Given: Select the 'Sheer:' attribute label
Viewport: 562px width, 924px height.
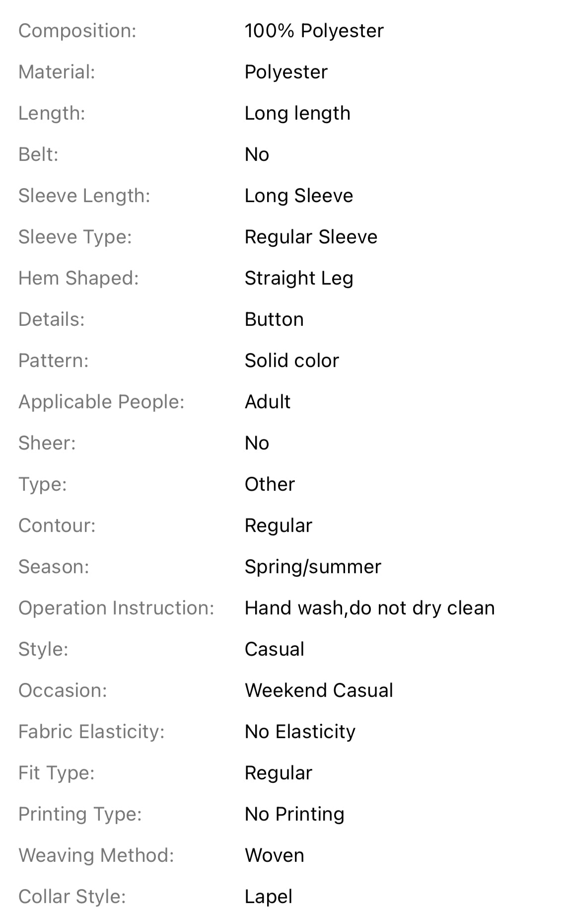Looking at the screenshot, I should click(47, 443).
